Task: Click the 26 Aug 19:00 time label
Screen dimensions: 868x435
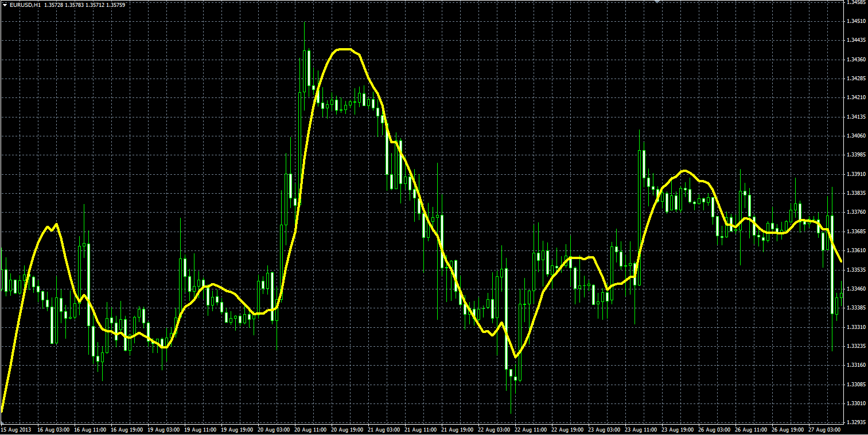Action: tap(788, 429)
